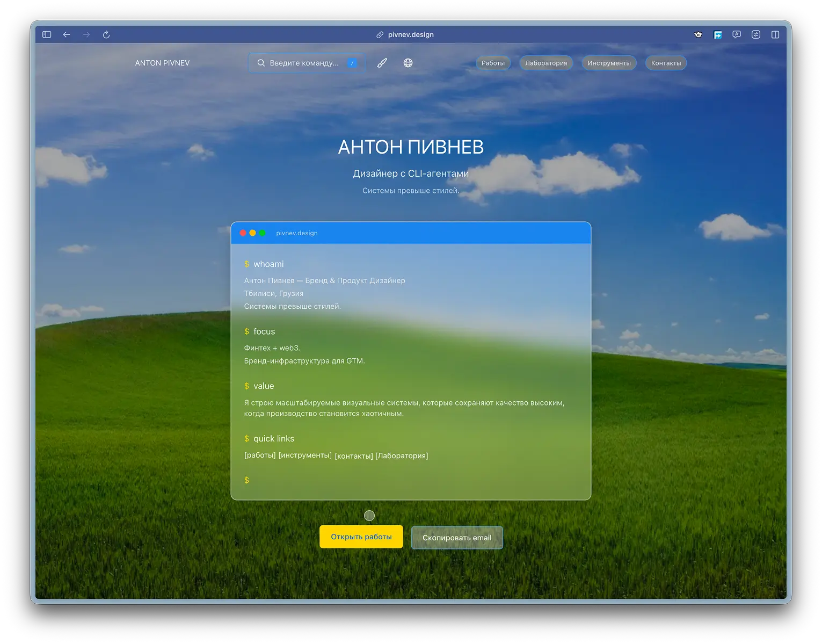Viewport: 822px width, 644px height.
Task: Click the link icon in the address bar
Action: [381, 34]
